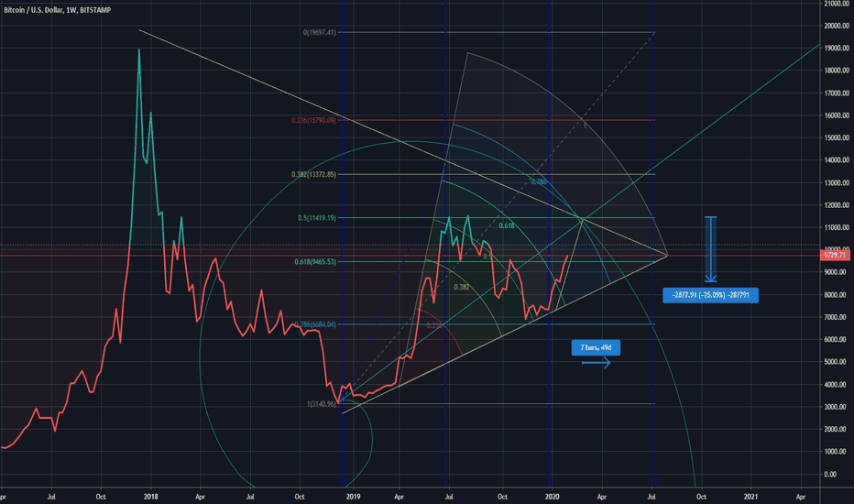Click the 11000.00 price axis label
The image size is (854, 504).
836,228
